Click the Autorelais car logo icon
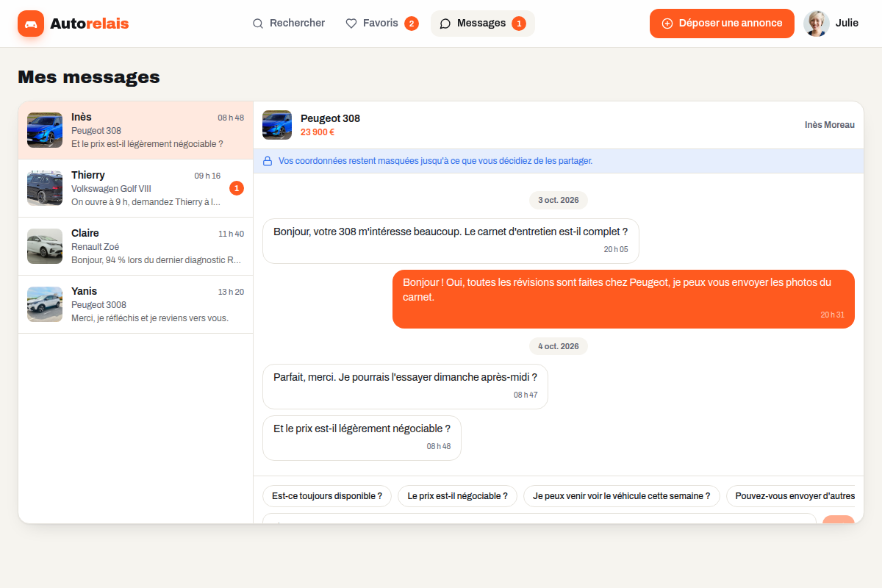882x588 pixels. pyautogui.click(x=31, y=24)
